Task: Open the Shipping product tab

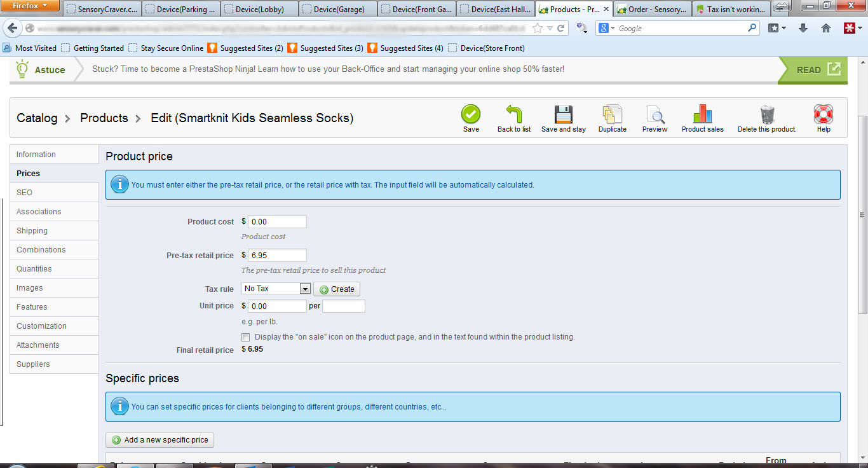Action: pos(54,231)
